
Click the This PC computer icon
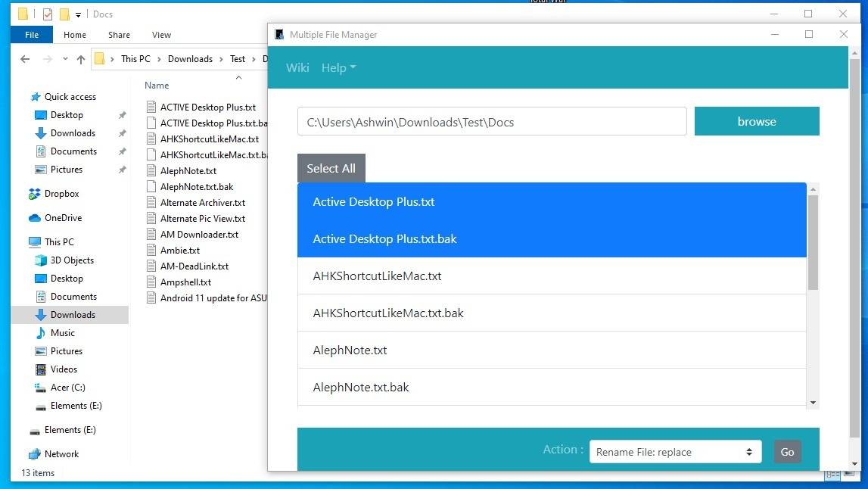(x=34, y=242)
